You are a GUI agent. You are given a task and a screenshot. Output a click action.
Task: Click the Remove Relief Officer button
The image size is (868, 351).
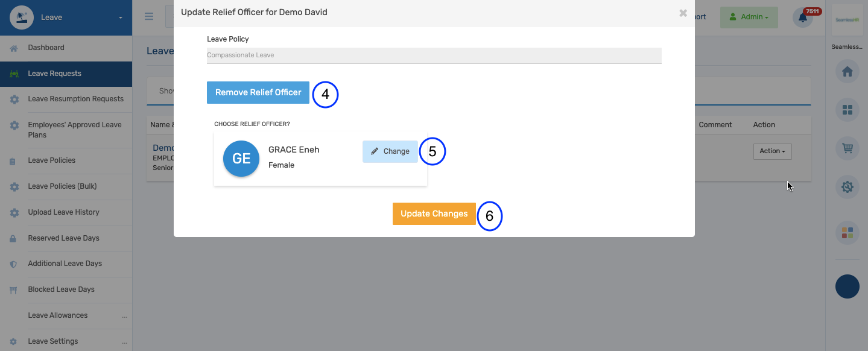(x=258, y=92)
